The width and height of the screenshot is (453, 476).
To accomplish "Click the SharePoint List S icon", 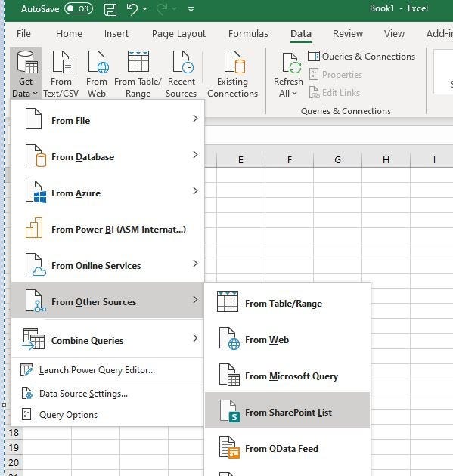I will point(229,411).
